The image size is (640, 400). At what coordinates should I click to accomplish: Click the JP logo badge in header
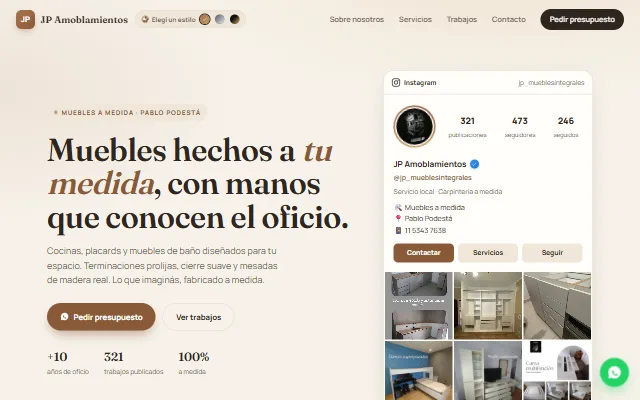click(25, 19)
